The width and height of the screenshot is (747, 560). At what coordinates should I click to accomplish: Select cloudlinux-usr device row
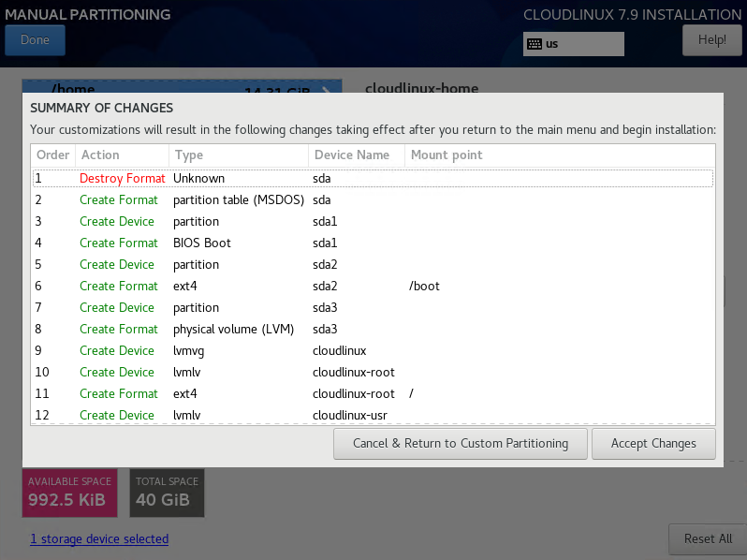[373, 415]
